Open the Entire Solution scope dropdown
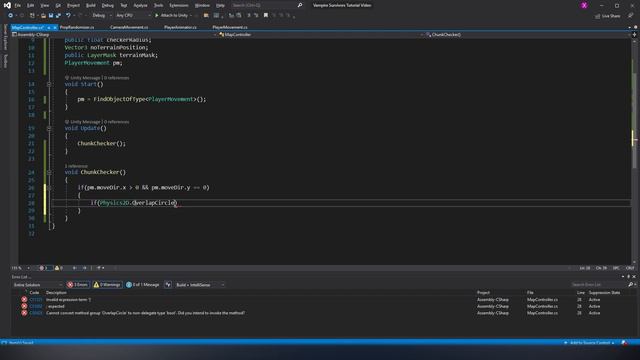 click(38, 284)
